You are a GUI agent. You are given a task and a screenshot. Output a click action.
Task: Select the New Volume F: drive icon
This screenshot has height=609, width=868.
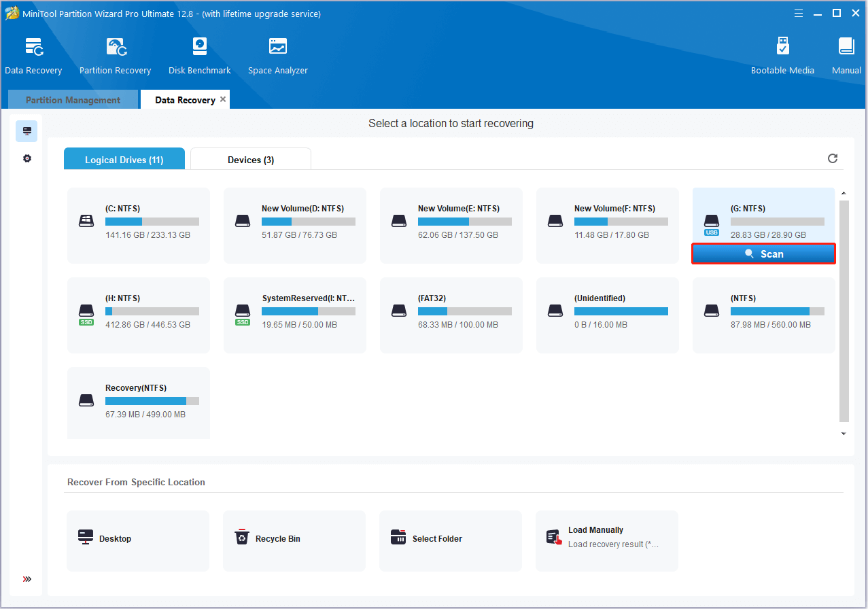(555, 221)
